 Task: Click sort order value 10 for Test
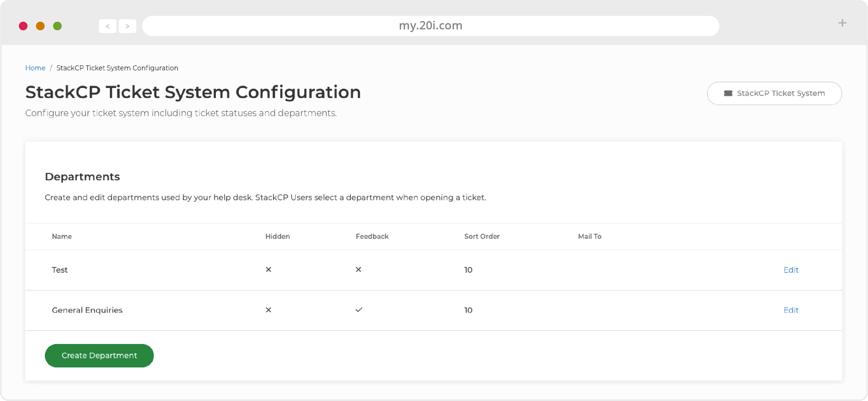coord(468,270)
